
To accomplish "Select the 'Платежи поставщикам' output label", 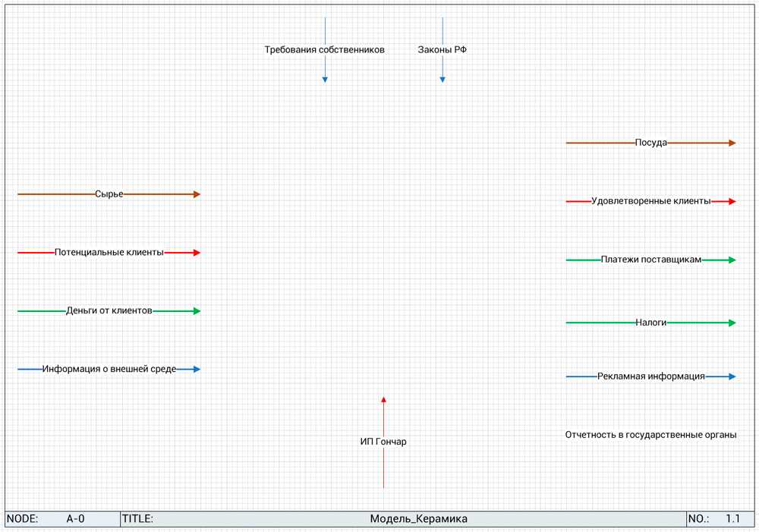I will [x=650, y=260].
